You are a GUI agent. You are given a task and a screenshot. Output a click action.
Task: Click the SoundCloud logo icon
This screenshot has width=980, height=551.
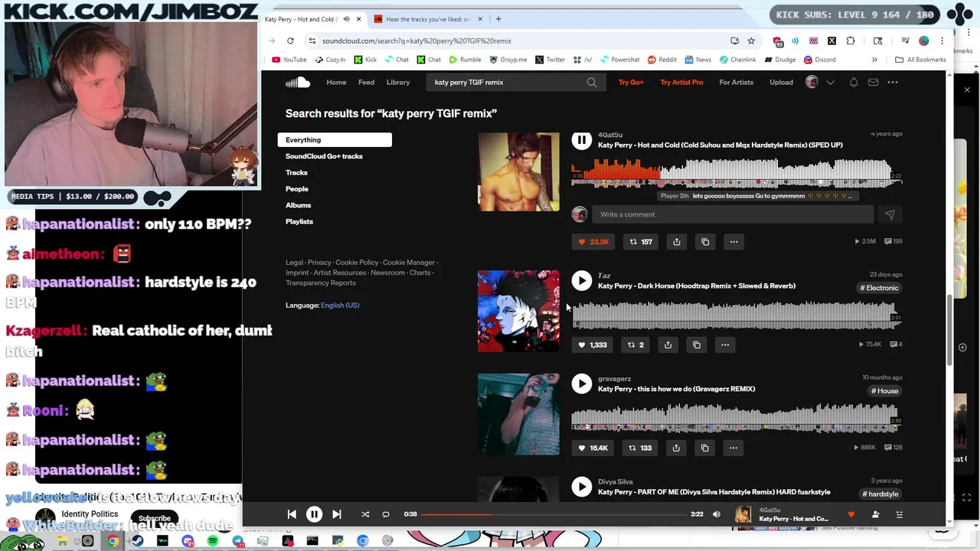tap(298, 82)
